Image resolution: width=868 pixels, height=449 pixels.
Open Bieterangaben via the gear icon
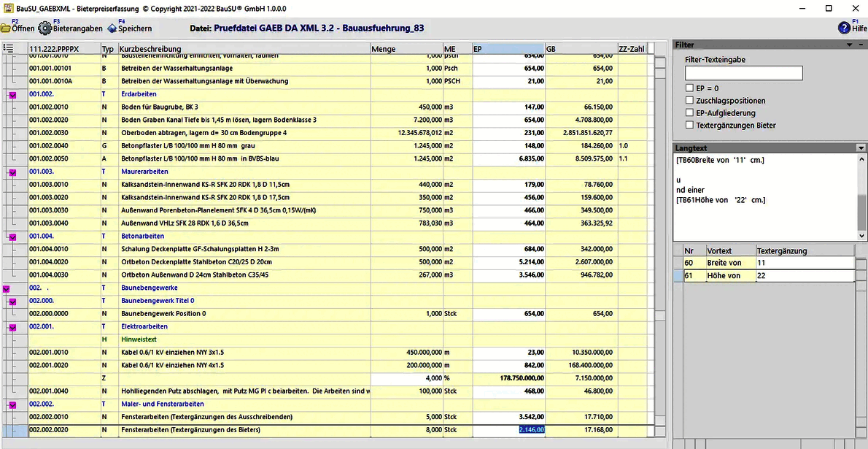[46, 28]
